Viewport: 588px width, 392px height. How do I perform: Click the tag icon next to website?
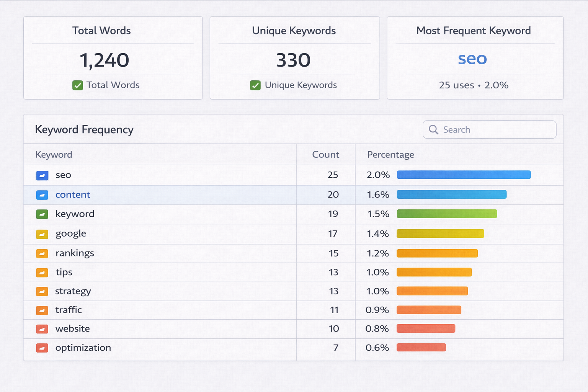[x=42, y=329]
